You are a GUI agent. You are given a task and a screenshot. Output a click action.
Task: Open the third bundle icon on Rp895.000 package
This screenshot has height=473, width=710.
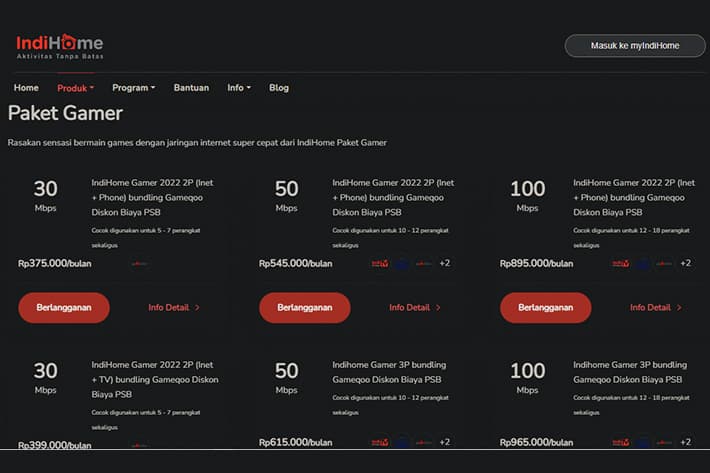[x=664, y=263]
